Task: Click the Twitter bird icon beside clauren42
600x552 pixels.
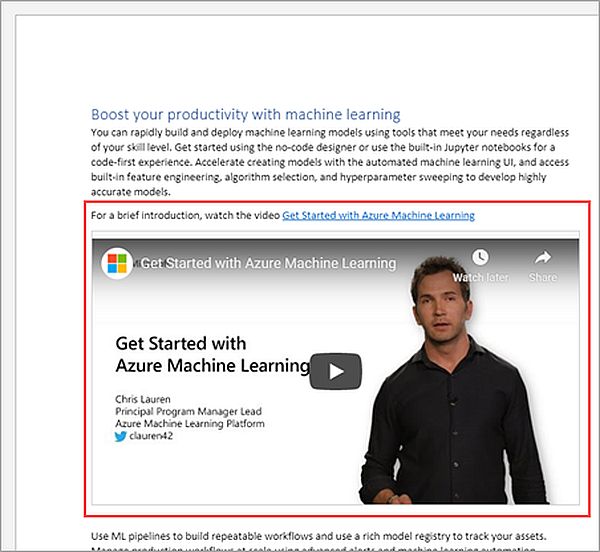Action: pos(121,436)
